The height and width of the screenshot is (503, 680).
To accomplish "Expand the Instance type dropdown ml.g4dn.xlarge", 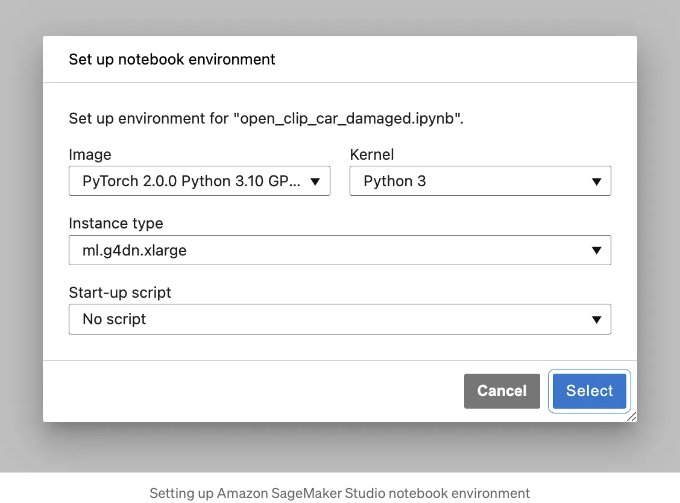I will 340,250.
